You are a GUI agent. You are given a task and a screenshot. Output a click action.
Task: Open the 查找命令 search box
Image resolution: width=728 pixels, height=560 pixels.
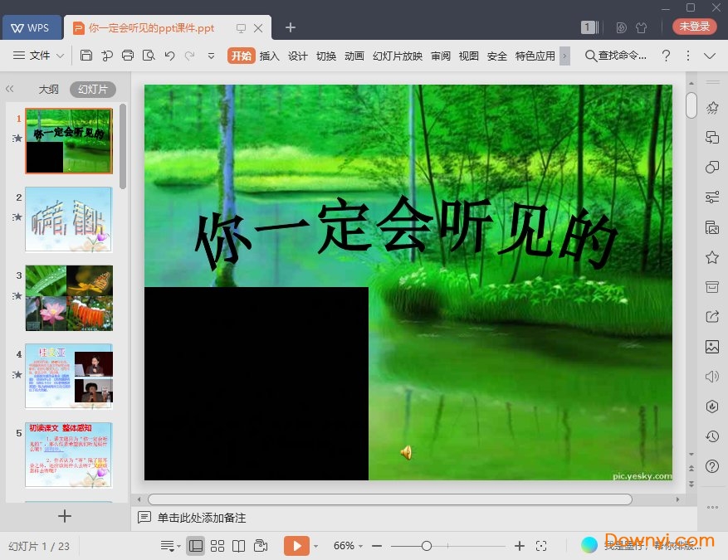point(618,56)
